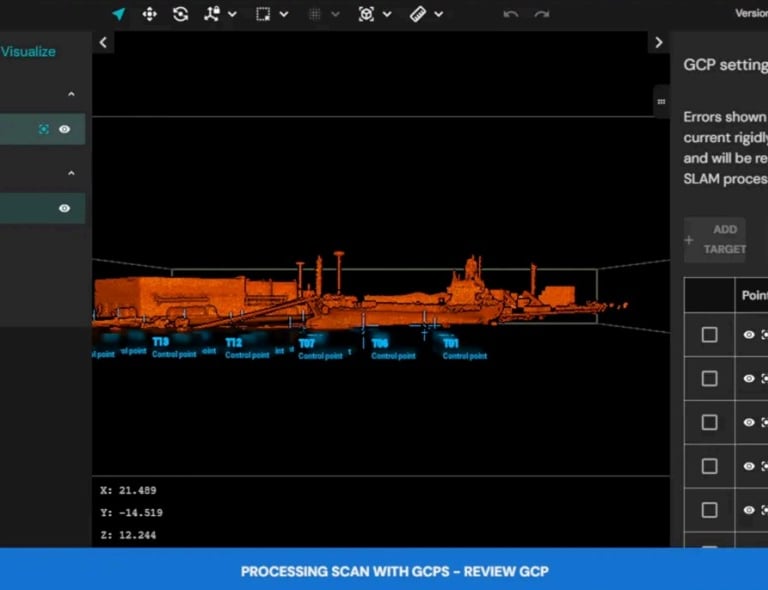Select the T07 control point label

[x=320, y=349]
